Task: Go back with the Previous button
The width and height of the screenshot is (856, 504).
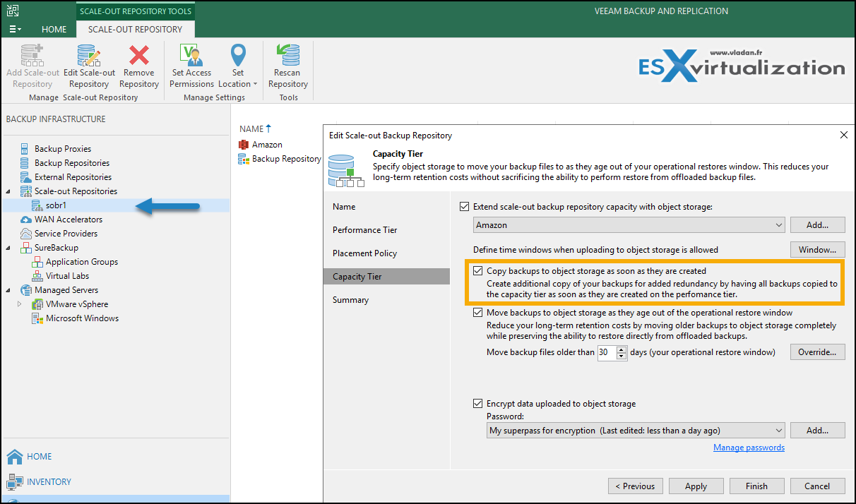Action: [636, 486]
